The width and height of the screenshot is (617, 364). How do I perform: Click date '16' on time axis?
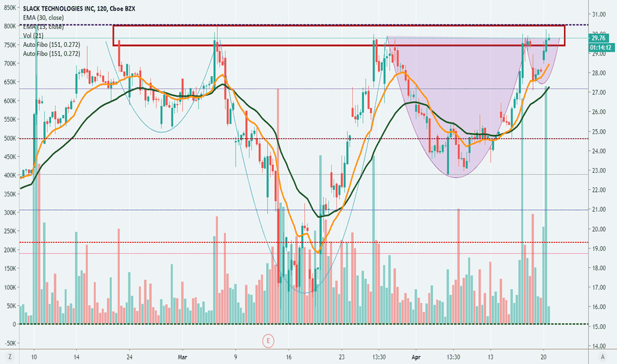(289, 357)
